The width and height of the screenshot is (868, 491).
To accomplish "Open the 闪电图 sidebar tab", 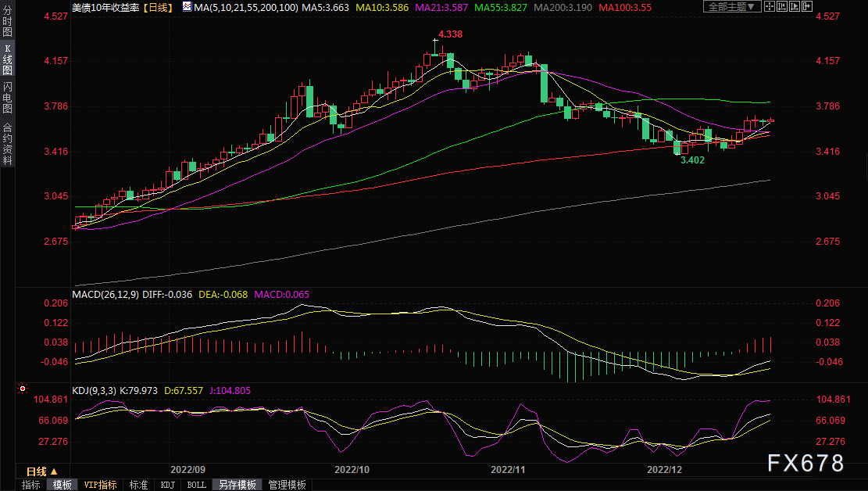I will 7,98.
